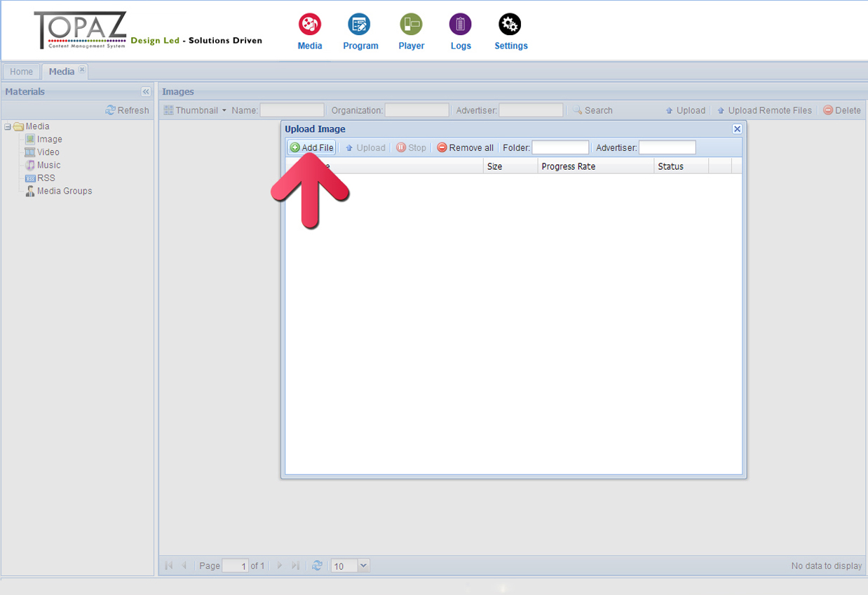Click the pagination refresh icon

coord(317,566)
